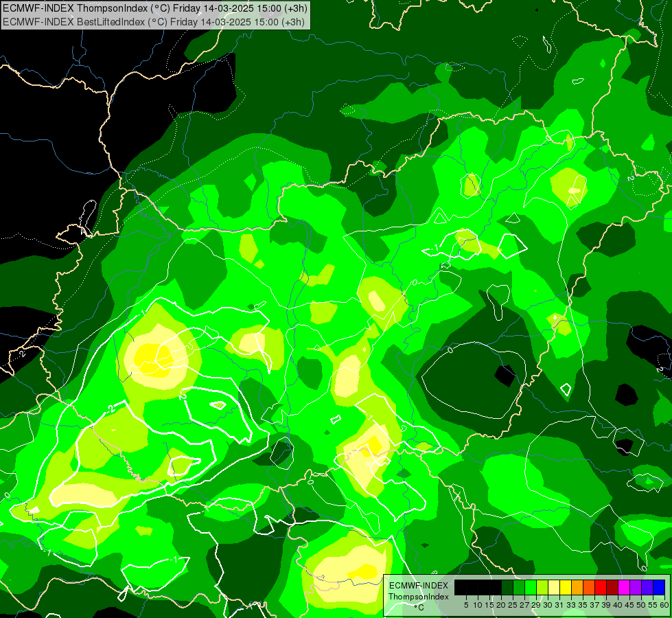Screen dimensions: 672x618
Task: Pick the dark red legend swatch (39–40)
Action: pyautogui.click(x=612, y=588)
